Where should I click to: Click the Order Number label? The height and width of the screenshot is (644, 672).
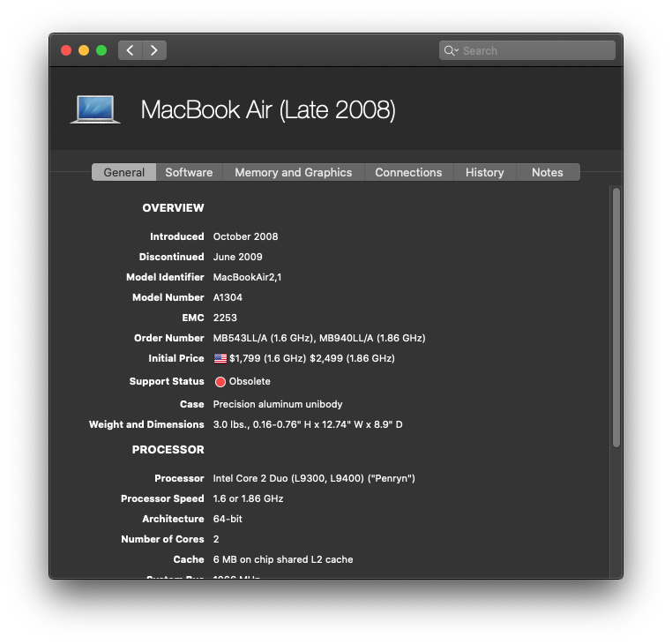[x=168, y=338]
